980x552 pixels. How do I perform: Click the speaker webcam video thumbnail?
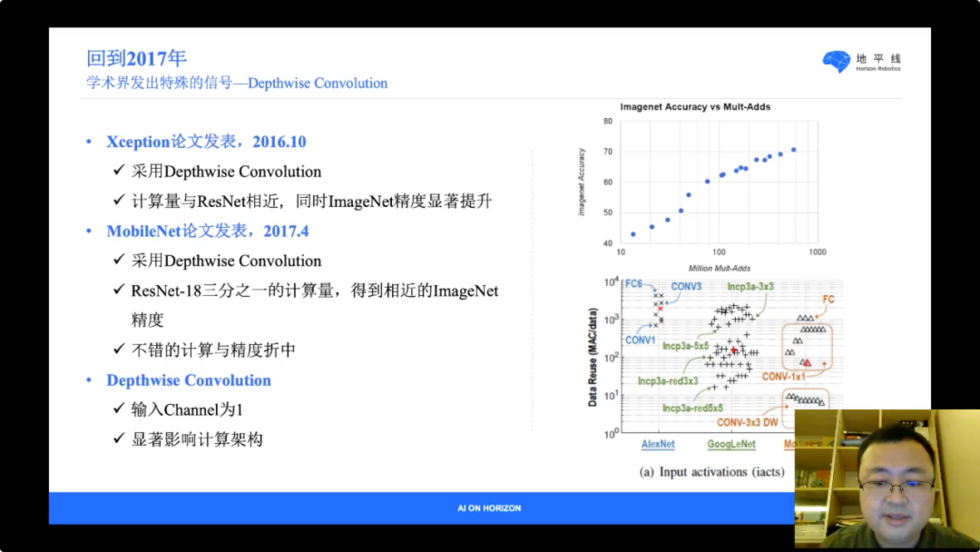coord(887,478)
